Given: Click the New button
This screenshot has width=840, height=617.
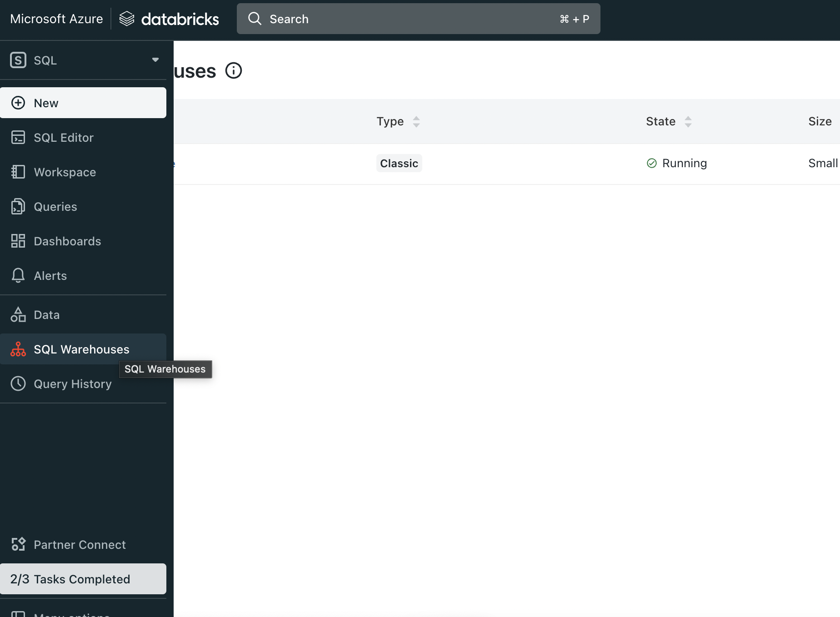Looking at the screenshot, I should [45, 103].
